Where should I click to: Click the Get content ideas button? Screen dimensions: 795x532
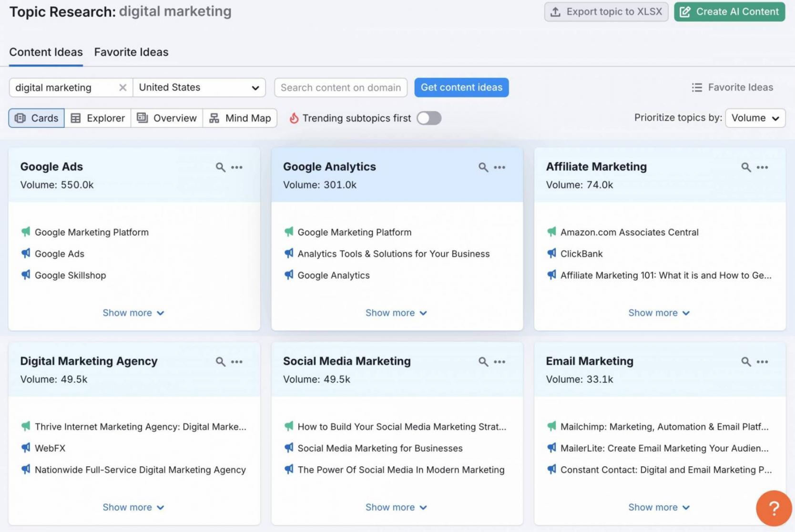coord(461,88)
